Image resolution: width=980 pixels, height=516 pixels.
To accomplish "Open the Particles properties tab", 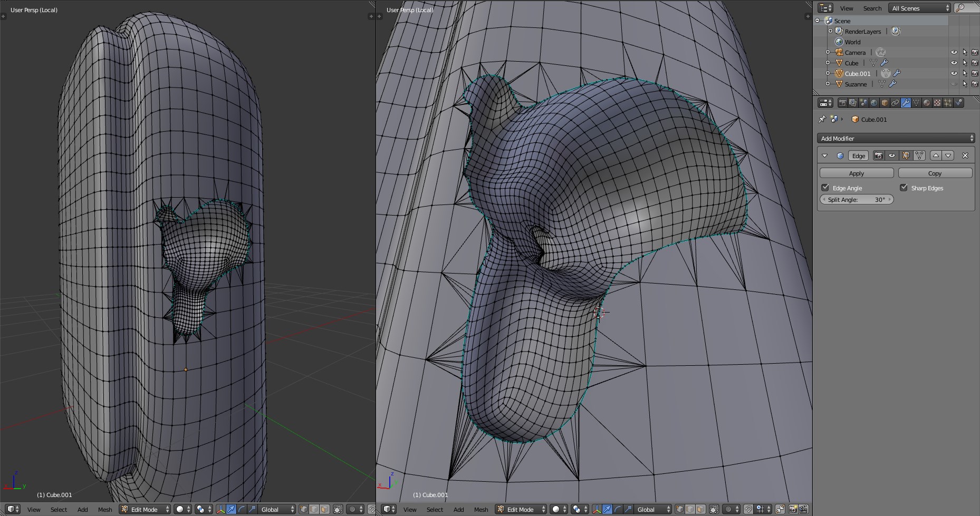I will 948,103.
